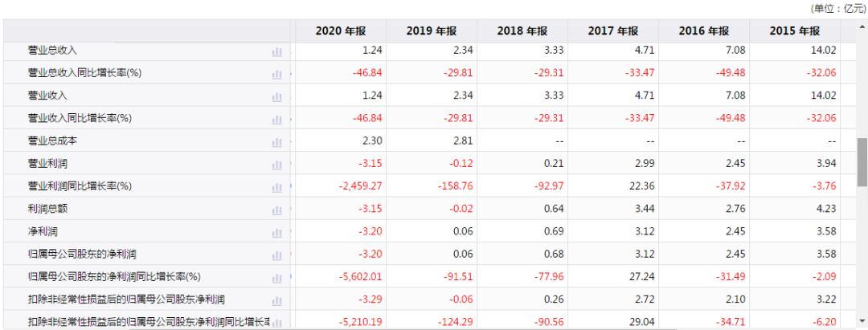Click the 营业总收入 row label
The height and width of the screenshot is (330, 868).
point(52,51)
